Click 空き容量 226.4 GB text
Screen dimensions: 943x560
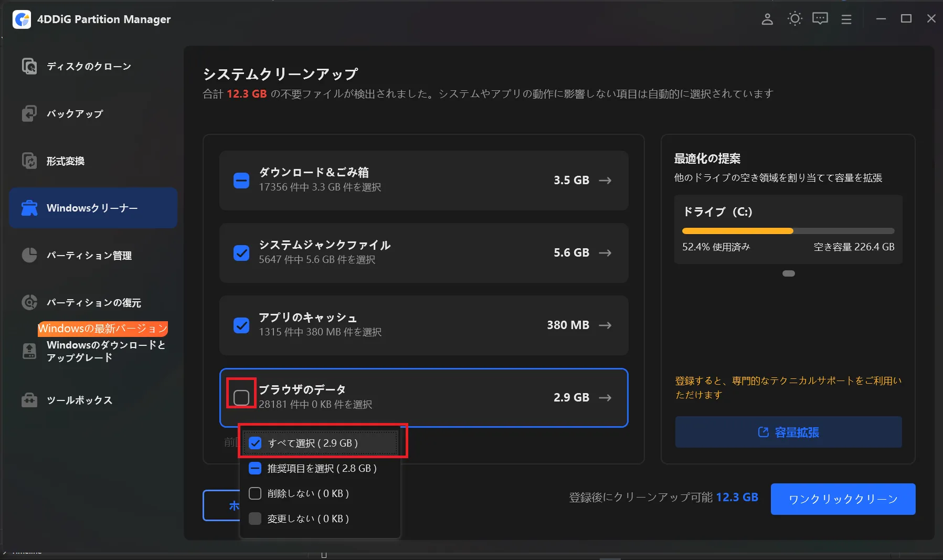(854, 247)
